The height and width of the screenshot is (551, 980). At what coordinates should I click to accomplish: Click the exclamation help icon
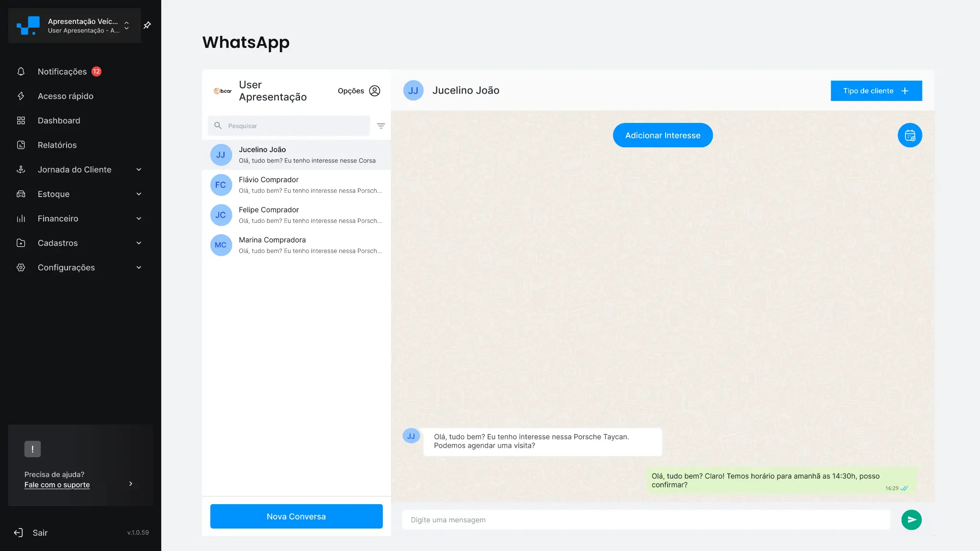pos(33,449)
